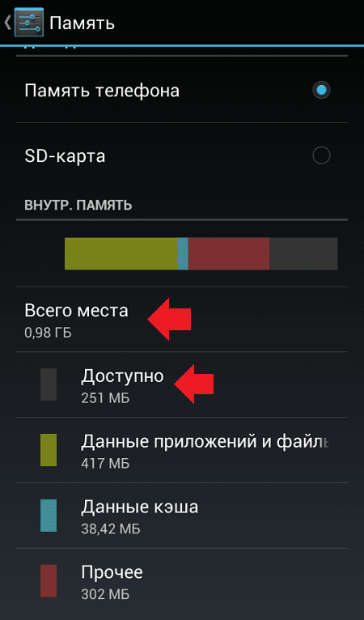Click the olive app data color square

click(49, 450)
